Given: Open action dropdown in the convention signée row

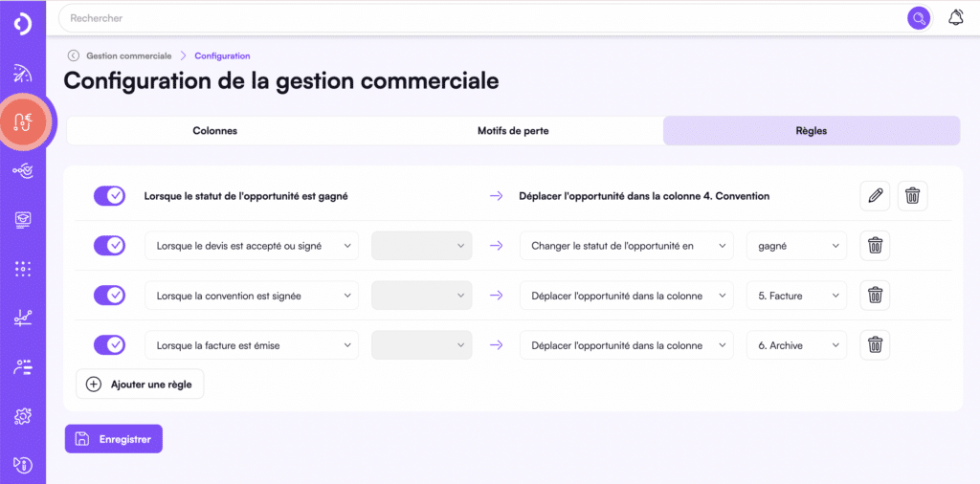Looking at the screenshot, I should click(627, 296).
